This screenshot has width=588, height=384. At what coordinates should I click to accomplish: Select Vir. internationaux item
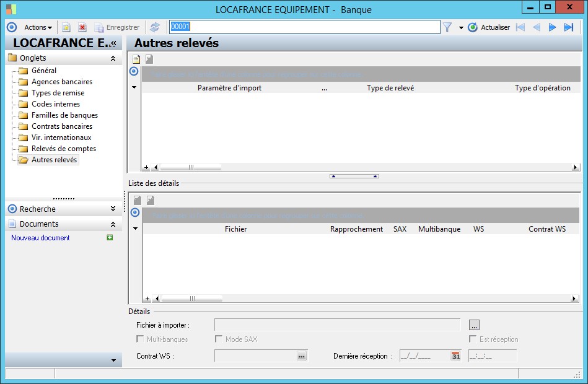point(61,137)
